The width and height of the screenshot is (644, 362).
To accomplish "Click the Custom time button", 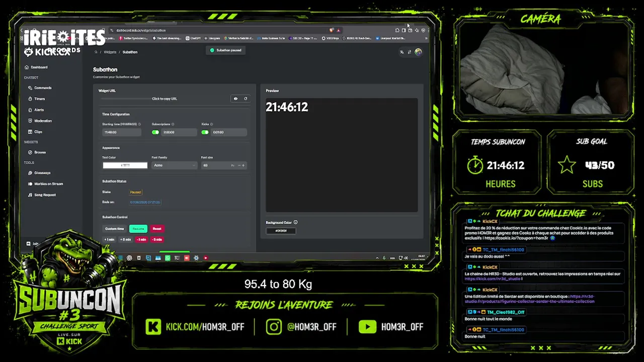I will tap(115, 229).
